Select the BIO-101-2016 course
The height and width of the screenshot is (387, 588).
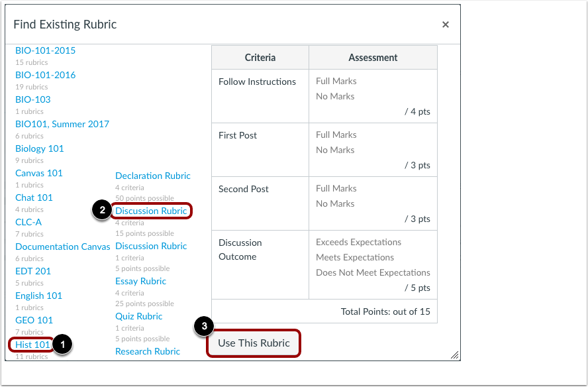(44, 75)
